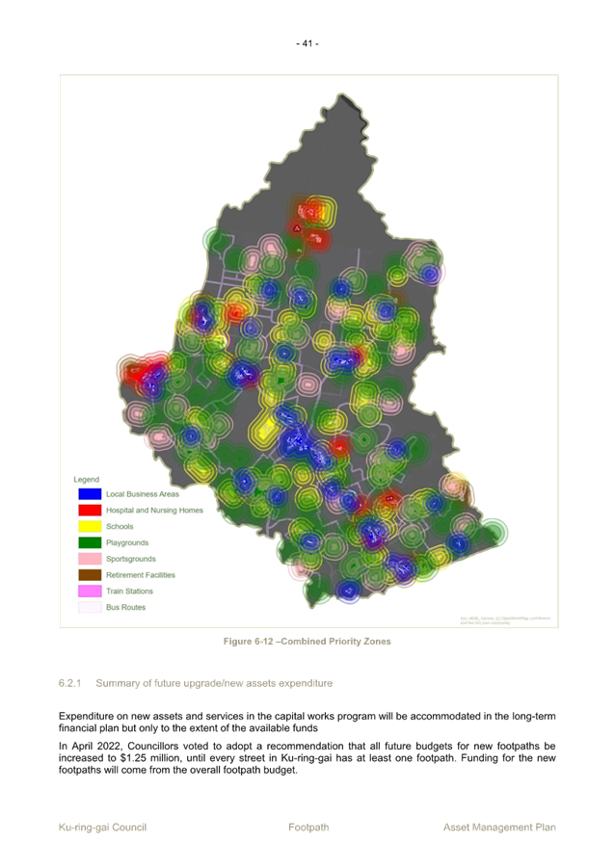The image size is (614, 868).
Task: Select the yellow Schools legend swatch
Action: 89,526
